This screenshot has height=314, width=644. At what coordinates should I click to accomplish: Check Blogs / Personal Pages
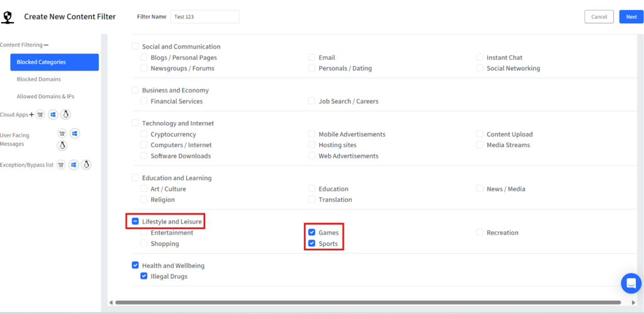click(x=144, y=57)
